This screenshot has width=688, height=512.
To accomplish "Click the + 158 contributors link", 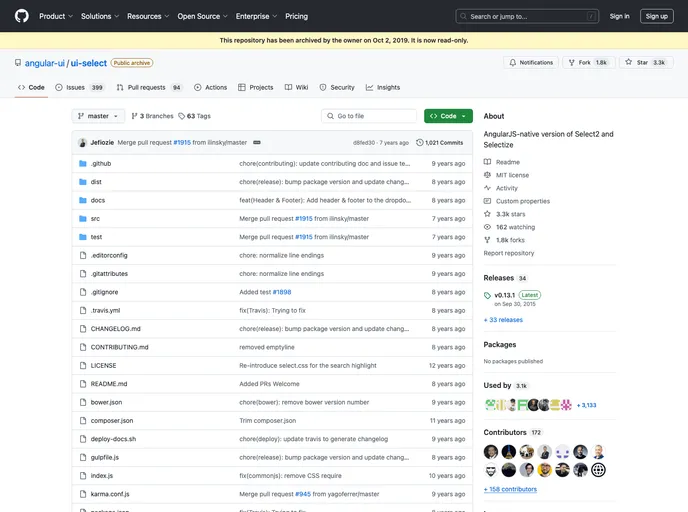I will click(x=510, y=489).
